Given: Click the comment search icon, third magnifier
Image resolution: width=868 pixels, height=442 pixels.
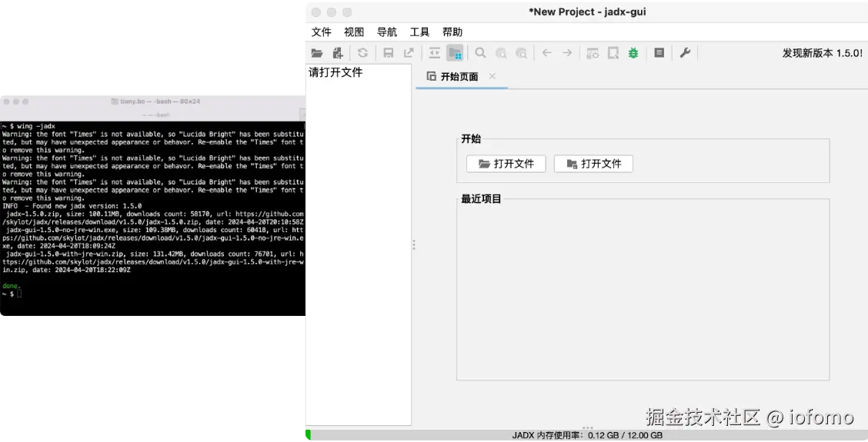Looking at the screenshot, I should 522,53.
